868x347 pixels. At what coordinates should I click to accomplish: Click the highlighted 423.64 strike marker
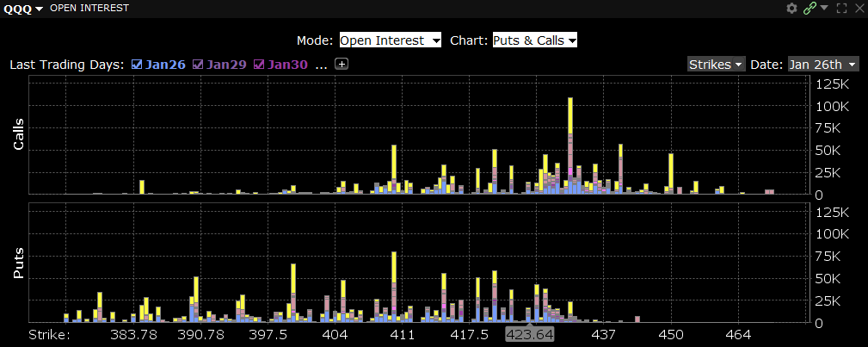[x=529, y=334]
